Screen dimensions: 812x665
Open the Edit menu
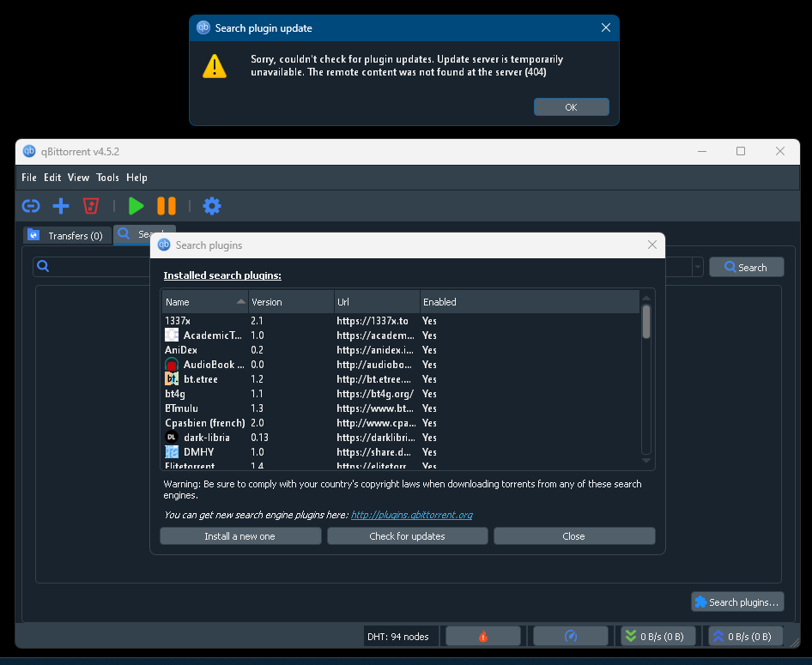(x=52, y=178)
